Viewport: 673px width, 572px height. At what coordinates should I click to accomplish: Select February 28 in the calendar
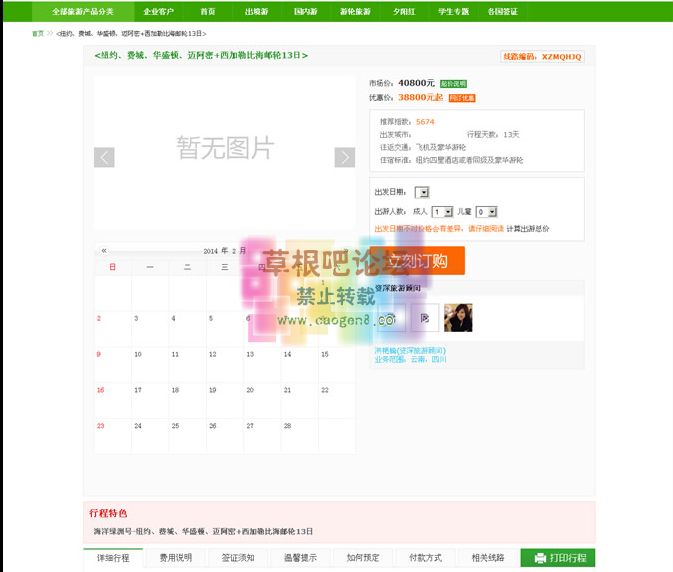[300, 436]
